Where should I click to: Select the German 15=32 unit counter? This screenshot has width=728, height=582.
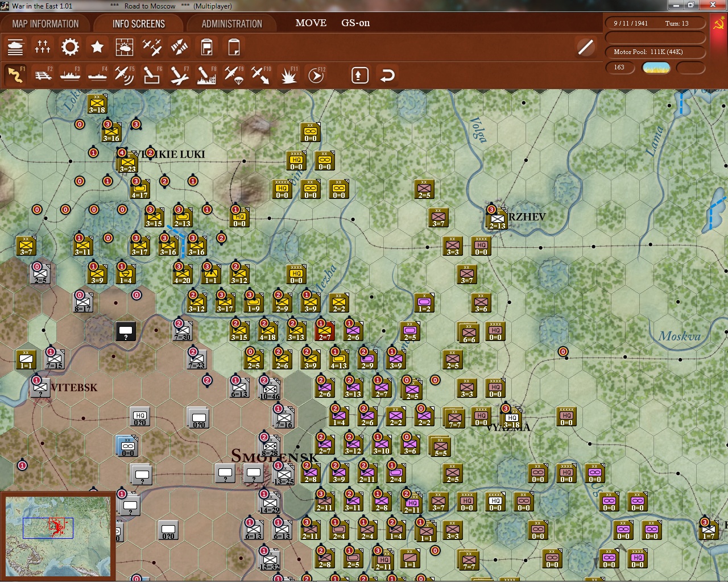pyautogui.click(x=269, y=560)
